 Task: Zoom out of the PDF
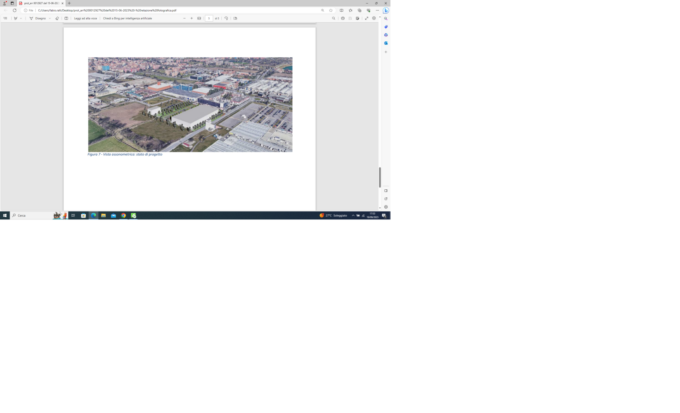[x=184, y=18]
